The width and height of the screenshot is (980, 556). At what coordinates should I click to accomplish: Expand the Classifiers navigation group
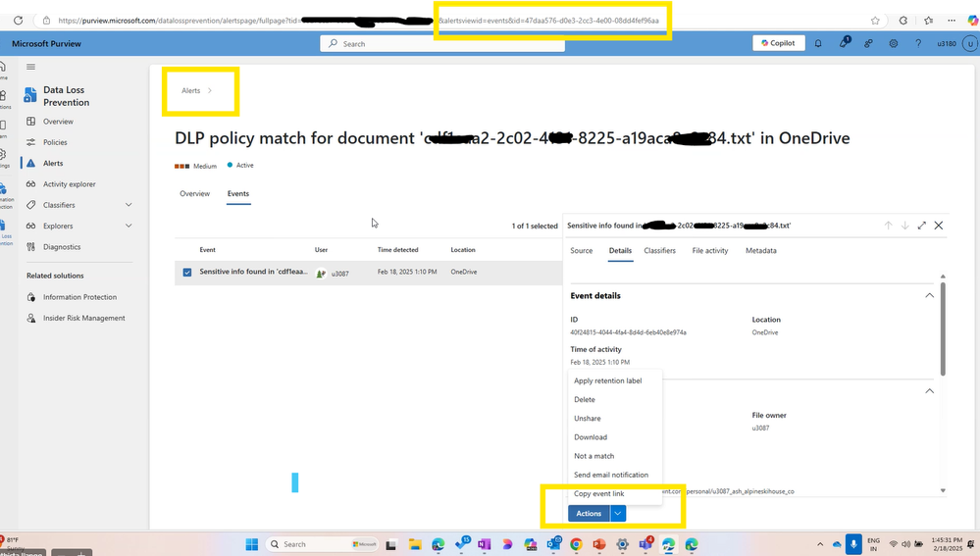tap(129, 205)
